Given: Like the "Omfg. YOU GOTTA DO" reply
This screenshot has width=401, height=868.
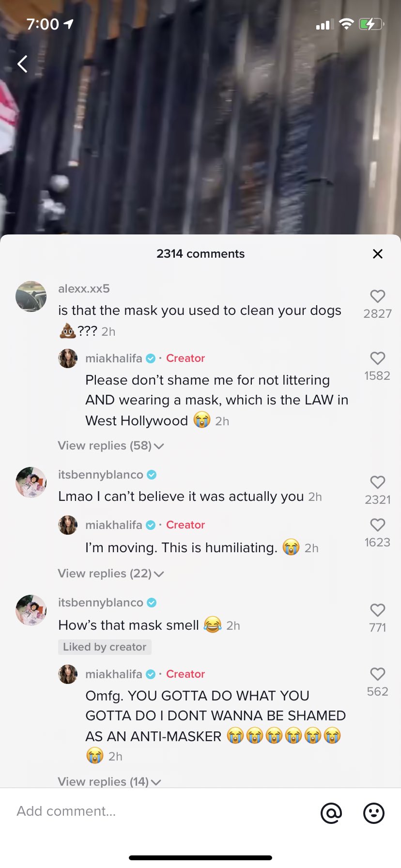Looking at the screenshot, I should tap(378, 674).
